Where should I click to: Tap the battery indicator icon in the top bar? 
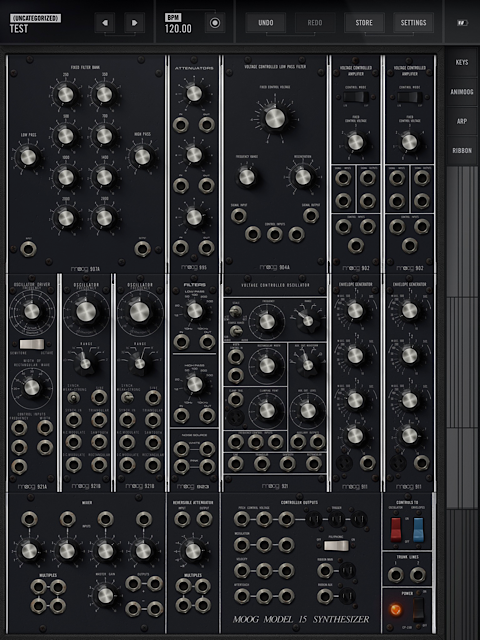[x=462, y=23]
